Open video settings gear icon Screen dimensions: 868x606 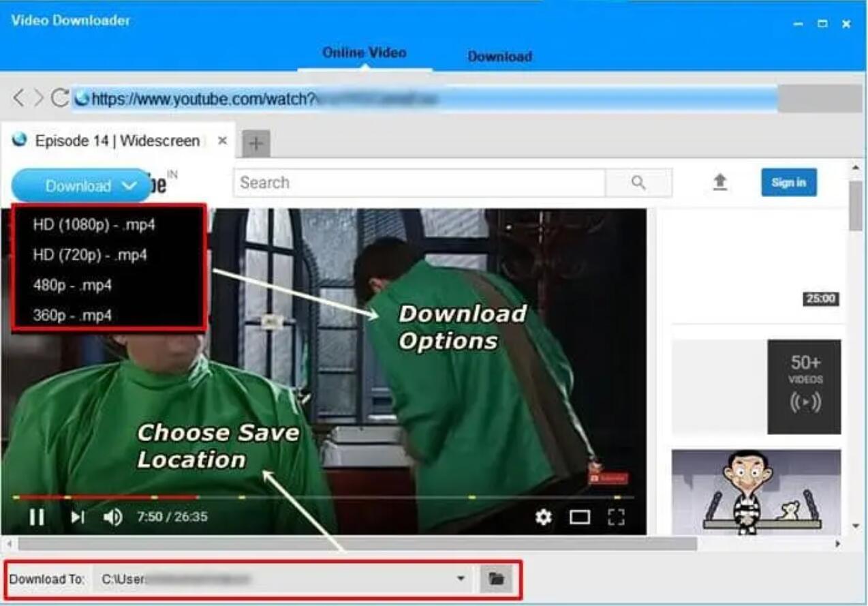pyautogui.click(x=543, y=517)
